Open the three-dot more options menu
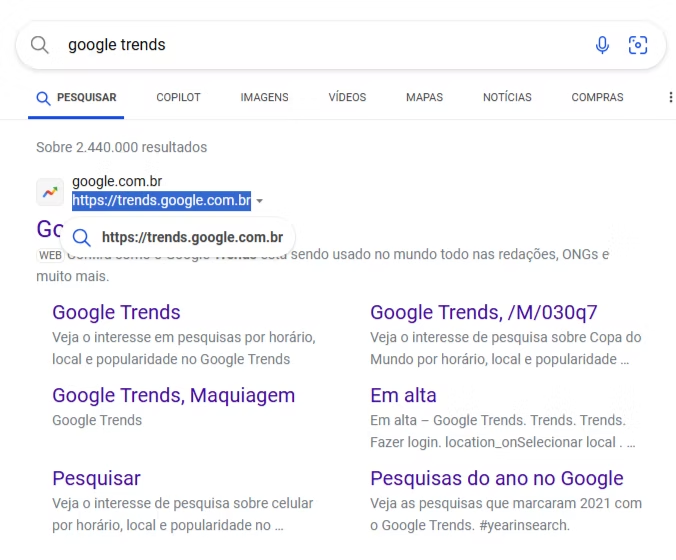Viewport: 676px width, 560px height. 670,97
